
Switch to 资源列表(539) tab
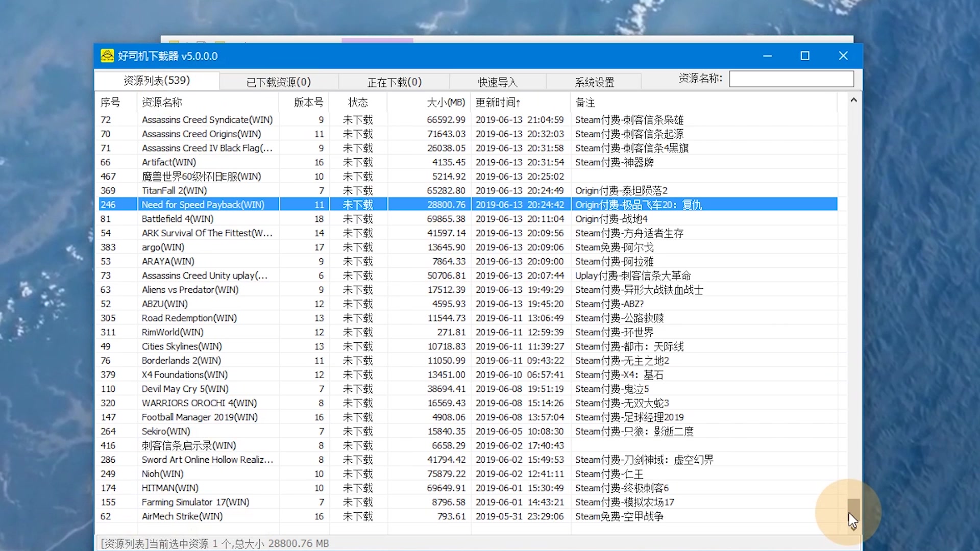[x=157, y=81]
